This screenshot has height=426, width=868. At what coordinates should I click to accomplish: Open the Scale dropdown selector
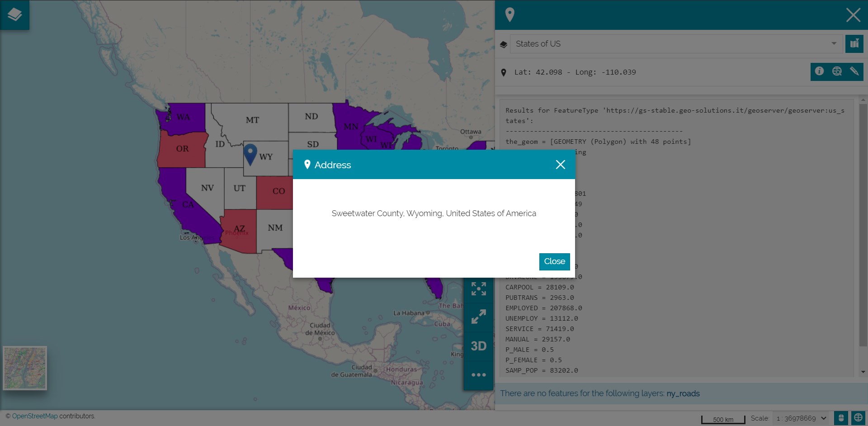801,418
